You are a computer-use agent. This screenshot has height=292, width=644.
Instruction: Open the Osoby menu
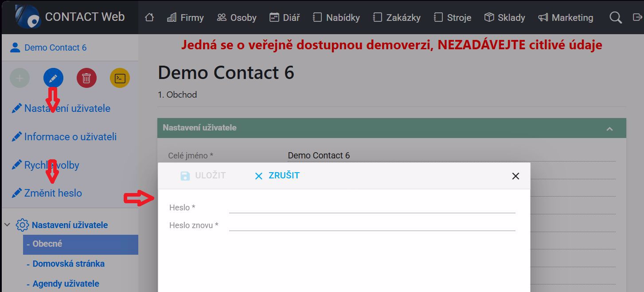[237, 18]
